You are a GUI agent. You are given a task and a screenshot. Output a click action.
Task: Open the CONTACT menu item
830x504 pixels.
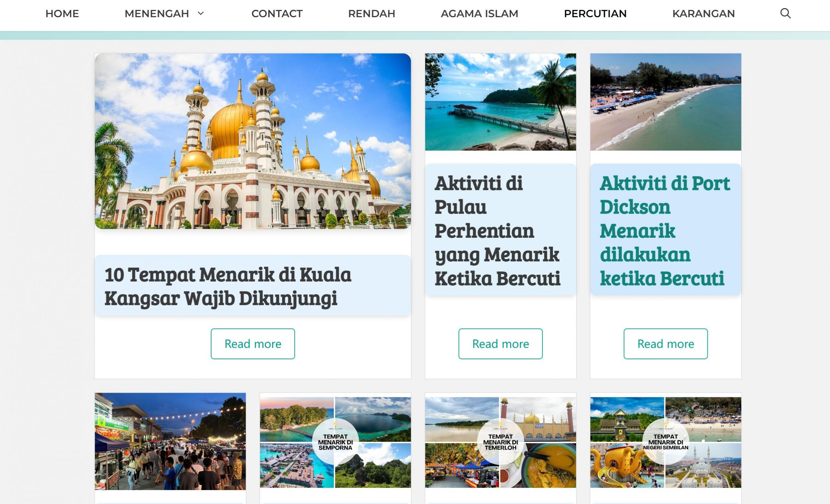(x=277, y=14)
